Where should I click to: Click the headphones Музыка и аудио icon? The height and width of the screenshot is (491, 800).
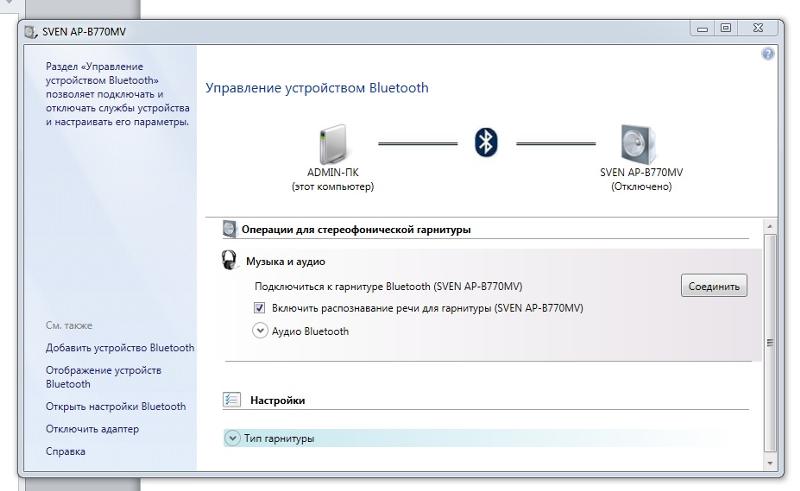pos(230,260)
